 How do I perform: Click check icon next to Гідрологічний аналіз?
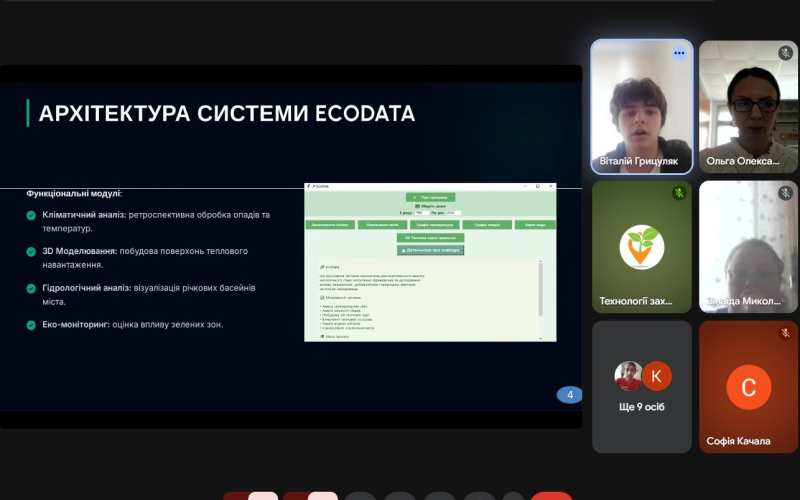click(x=31, y=288)
